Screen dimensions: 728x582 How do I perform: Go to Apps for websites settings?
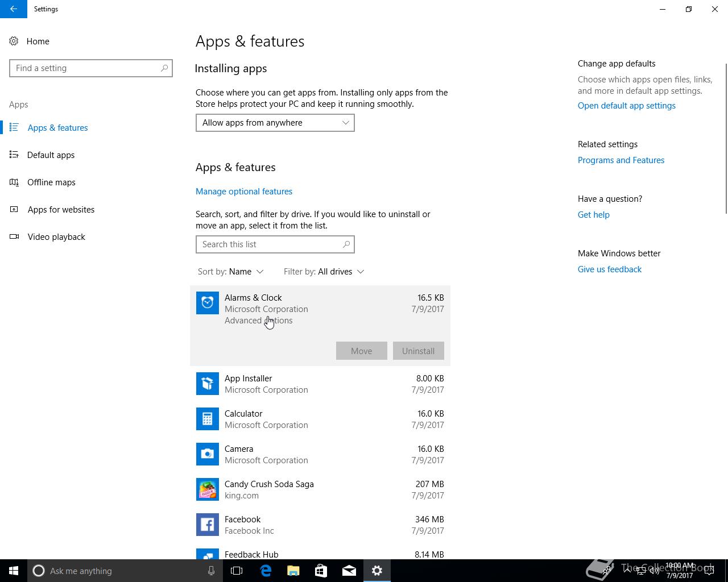point(91,209)
